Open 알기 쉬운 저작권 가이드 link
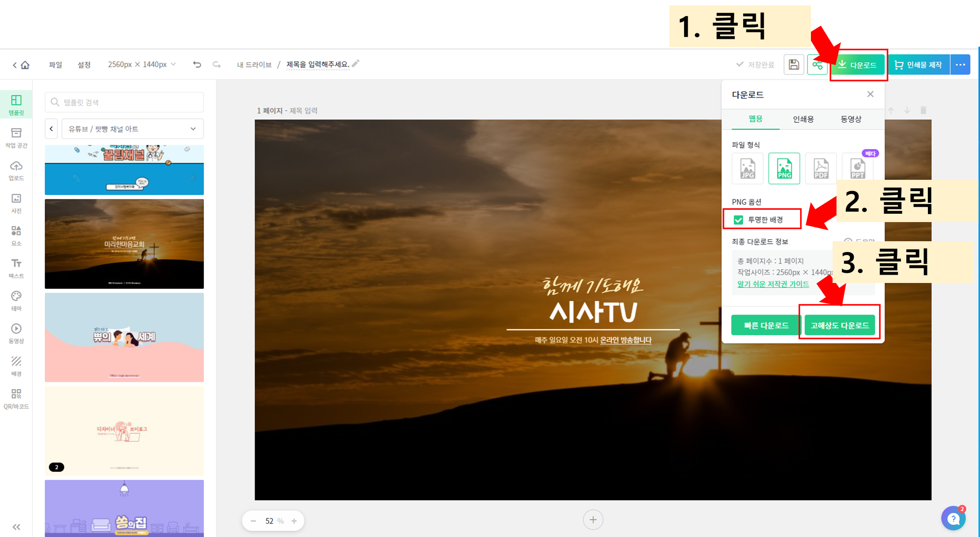The image size is (980, 537). tap(773, 284)
